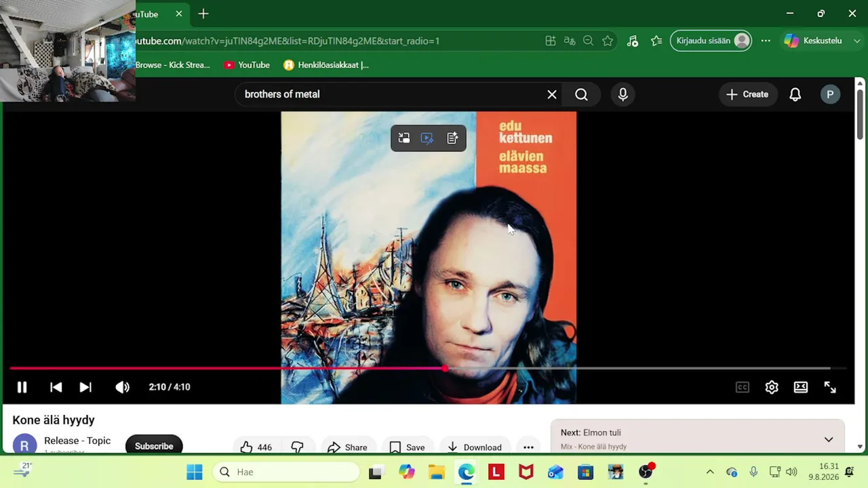Submit the YouTube search with magnifier button

[582, 94]
